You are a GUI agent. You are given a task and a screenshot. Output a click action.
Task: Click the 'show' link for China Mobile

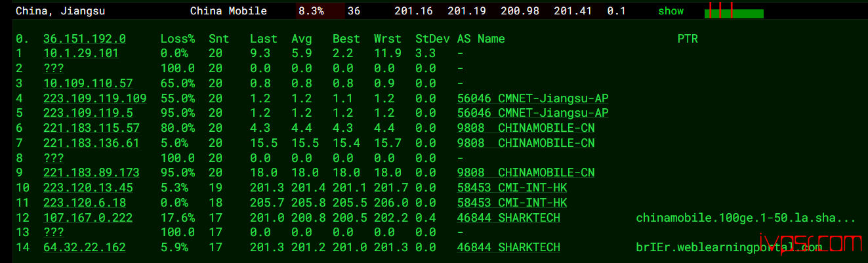click(671, 11)
